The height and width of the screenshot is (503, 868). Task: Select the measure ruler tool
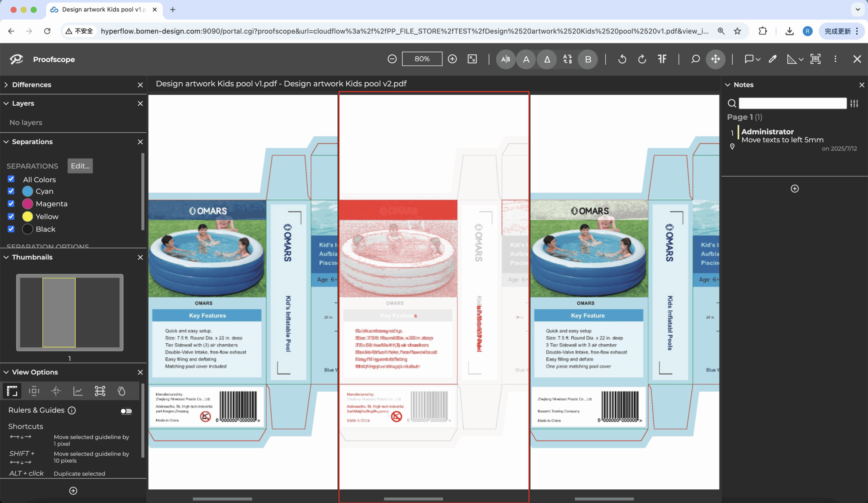[x=791, y=59]
